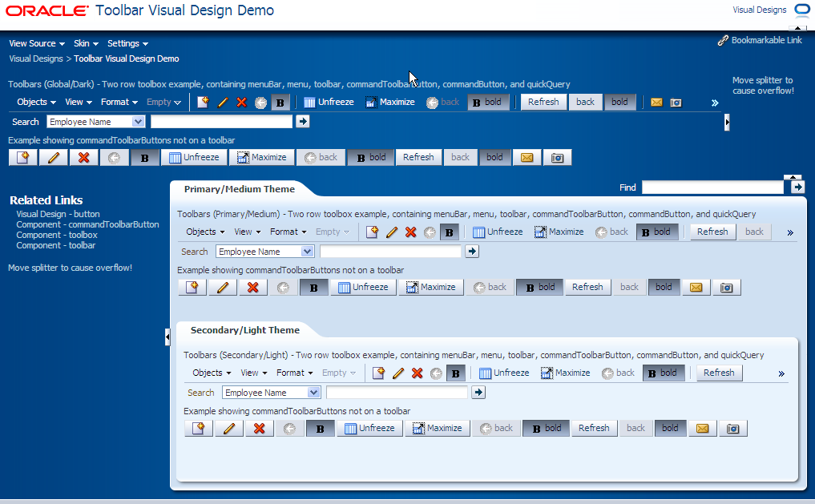Toggle the B icon button in Secondary/Light toolbar
Image resolution: width=815 pixels, height=504 pixels.
click(x=455, y=373)
